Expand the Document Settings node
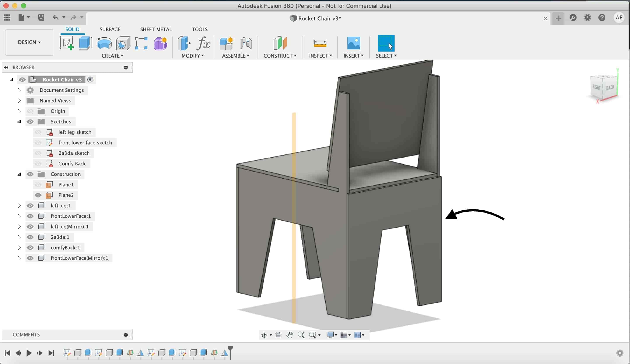This screenshot has width=630, height=364. [x=19, y=90]
